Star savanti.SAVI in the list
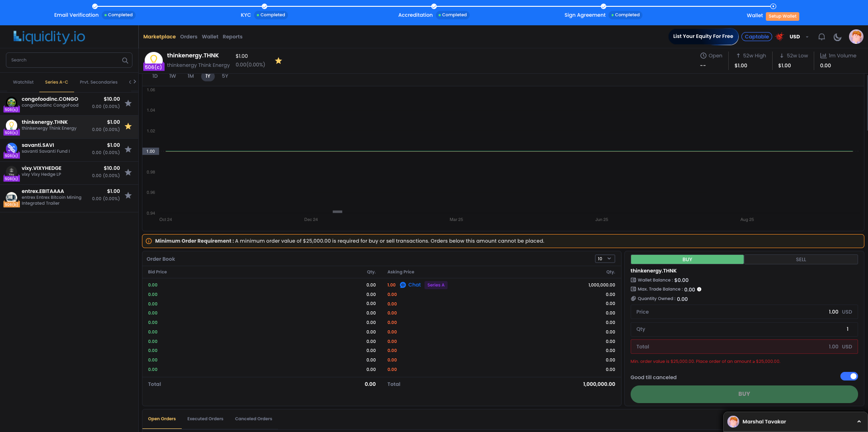The height and width of the screenshot is (432, 868). [128, 149]
